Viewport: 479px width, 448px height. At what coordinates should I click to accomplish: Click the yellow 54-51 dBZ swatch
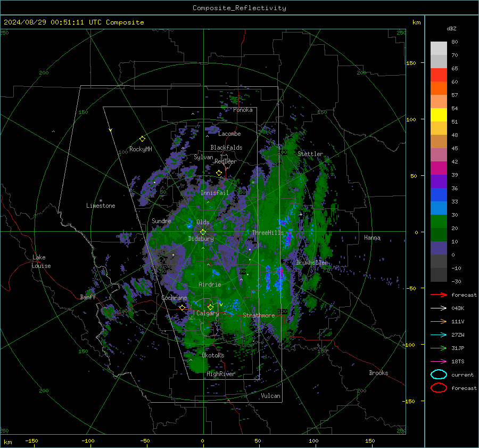(x=439, y=115)
